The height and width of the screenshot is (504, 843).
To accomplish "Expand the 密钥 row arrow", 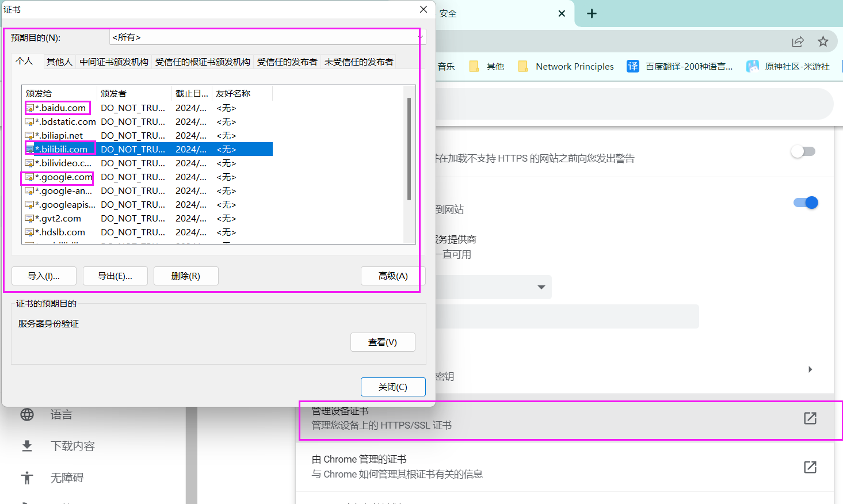I will (810, 369).
